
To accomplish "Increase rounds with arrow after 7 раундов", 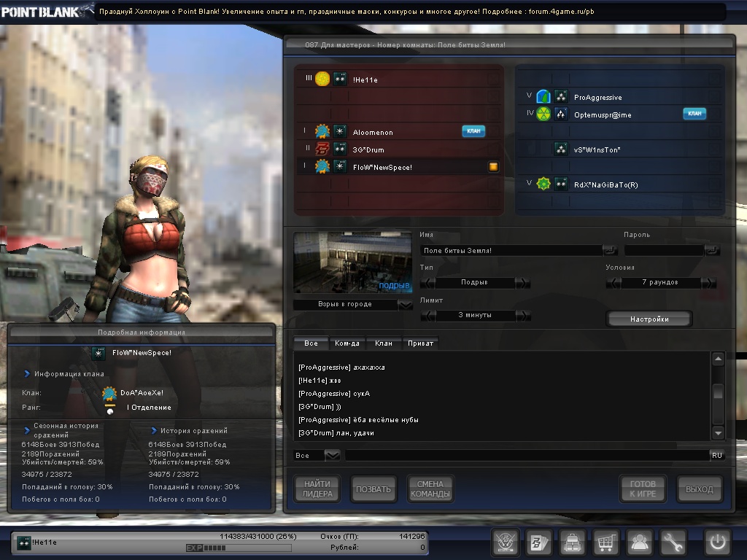I will 708,283.
